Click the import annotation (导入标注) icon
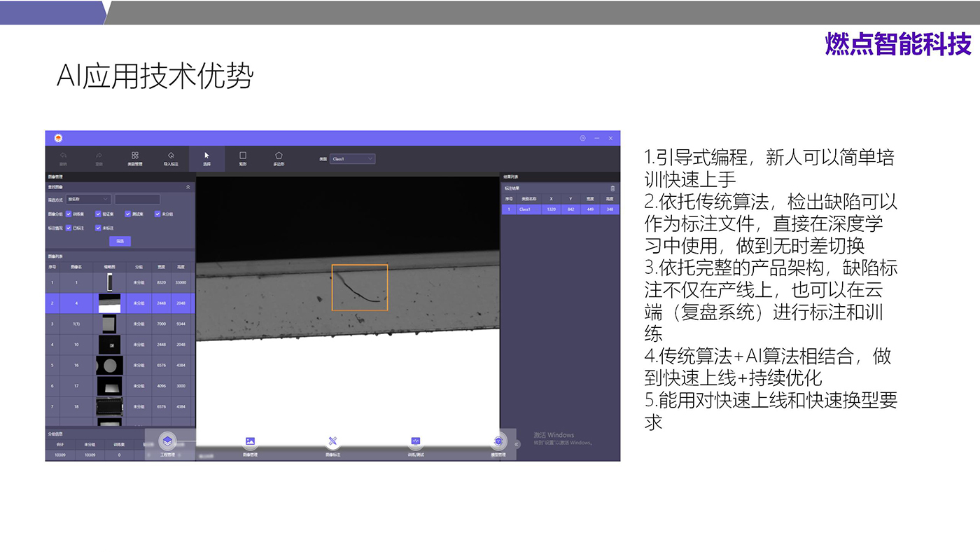This screenshot has height=552, width=980. (x=171, y=158)
